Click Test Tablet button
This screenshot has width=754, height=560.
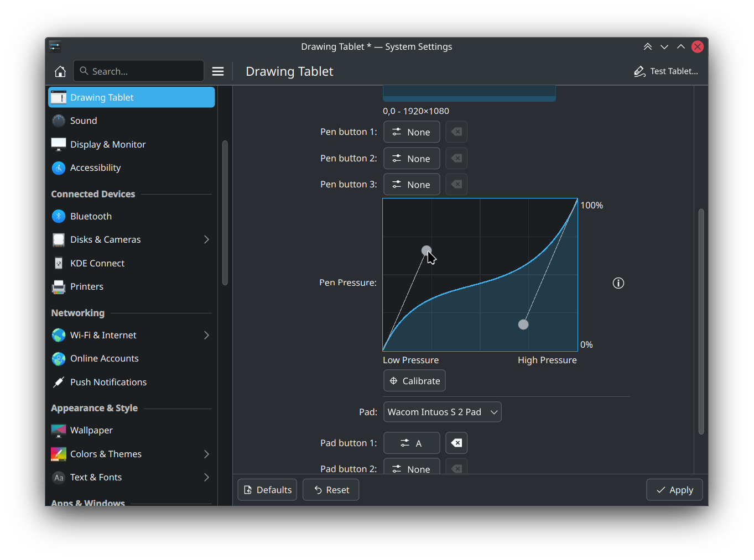click(x=666, y=71)
